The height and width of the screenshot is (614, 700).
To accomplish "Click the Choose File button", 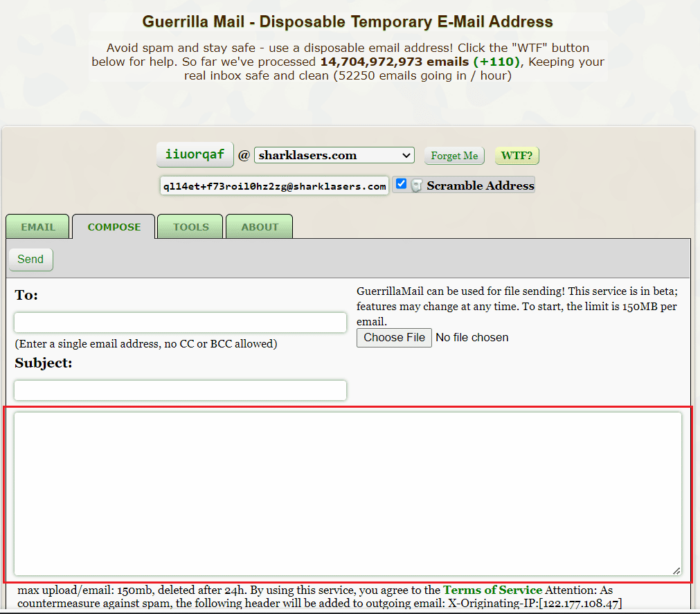I will tap(394, 338).
